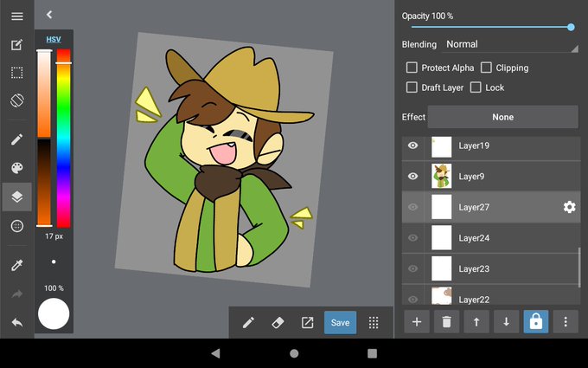Open the Blending mode dropdown
The image size is (588, 368).
pyautogui.click(x=512, y=44)
